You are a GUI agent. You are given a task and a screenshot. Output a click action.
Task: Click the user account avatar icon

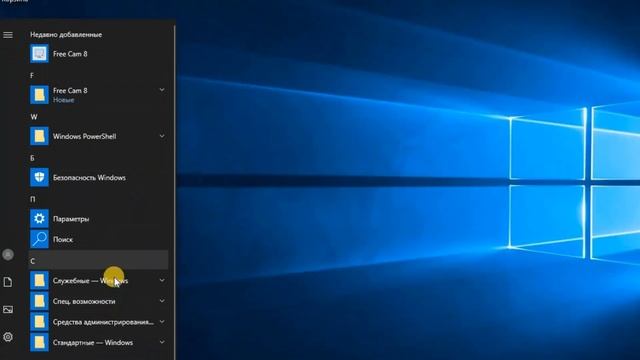coord(8,255)
